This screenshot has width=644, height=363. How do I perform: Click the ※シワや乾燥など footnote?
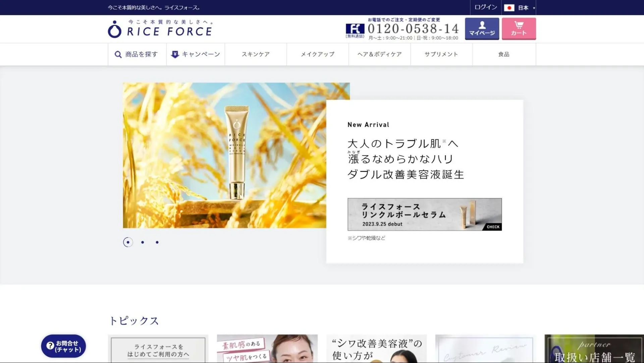[x=366, y=238]
